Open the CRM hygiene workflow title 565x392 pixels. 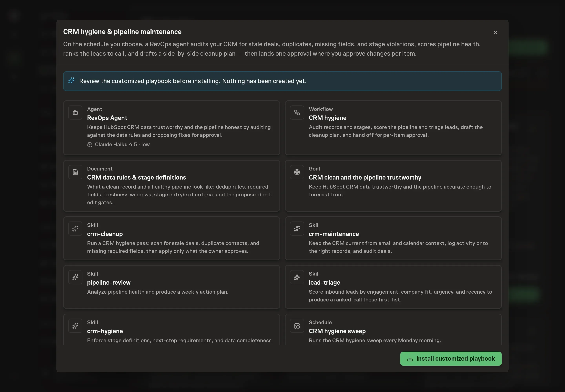pyautogui.click(x=327, y=118)
